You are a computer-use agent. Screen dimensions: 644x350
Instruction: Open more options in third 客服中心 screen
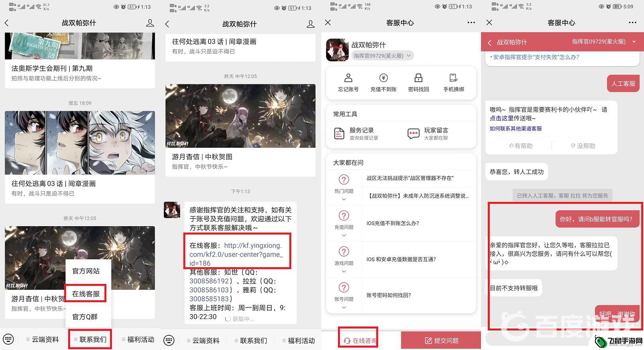point(471,23)
